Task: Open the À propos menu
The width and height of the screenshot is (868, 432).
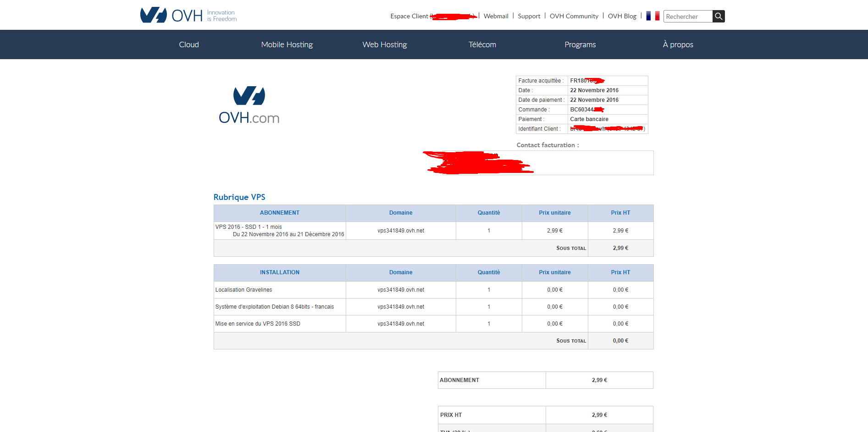Action: click(678, 44)
